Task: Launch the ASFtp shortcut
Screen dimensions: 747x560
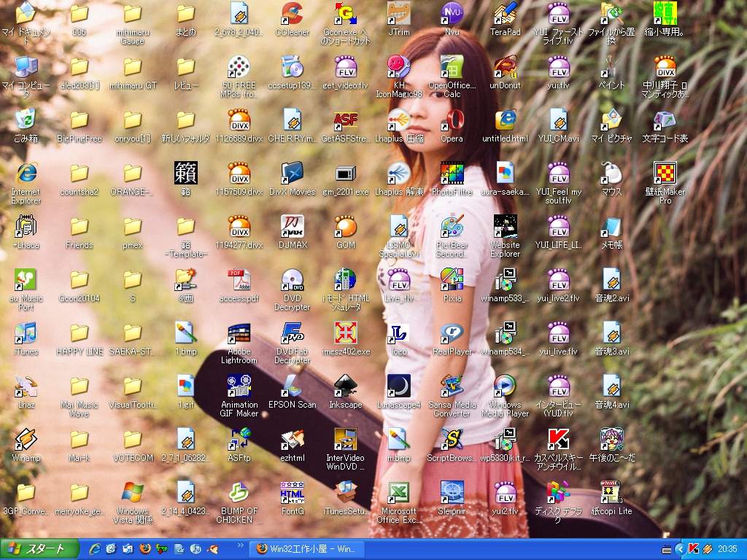Action: tap(239, 440)
